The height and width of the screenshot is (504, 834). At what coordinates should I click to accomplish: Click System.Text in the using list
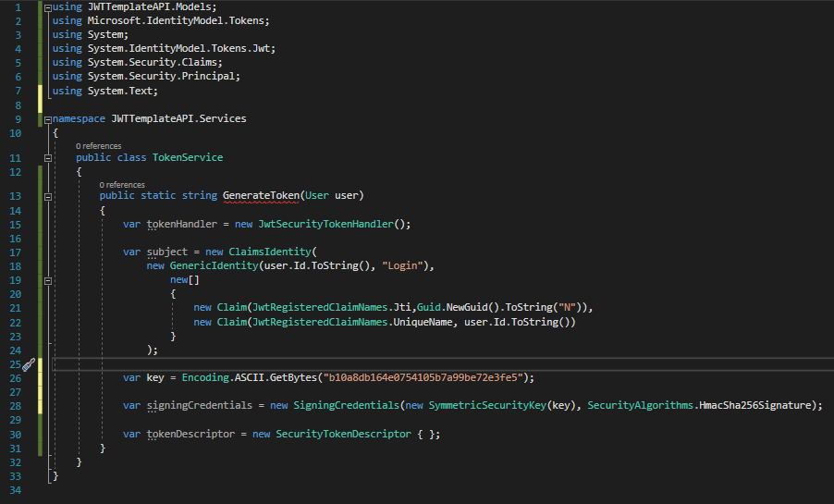[119, 91]
